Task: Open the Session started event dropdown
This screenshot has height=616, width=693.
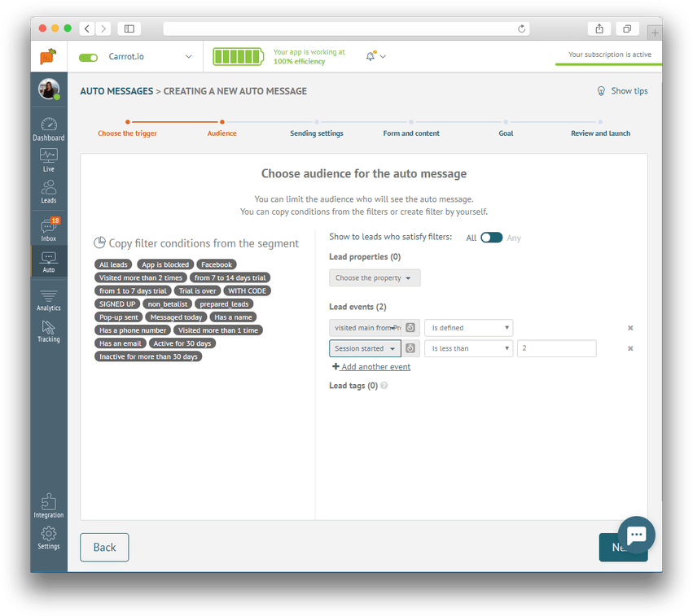Action: tap(365, 348)
